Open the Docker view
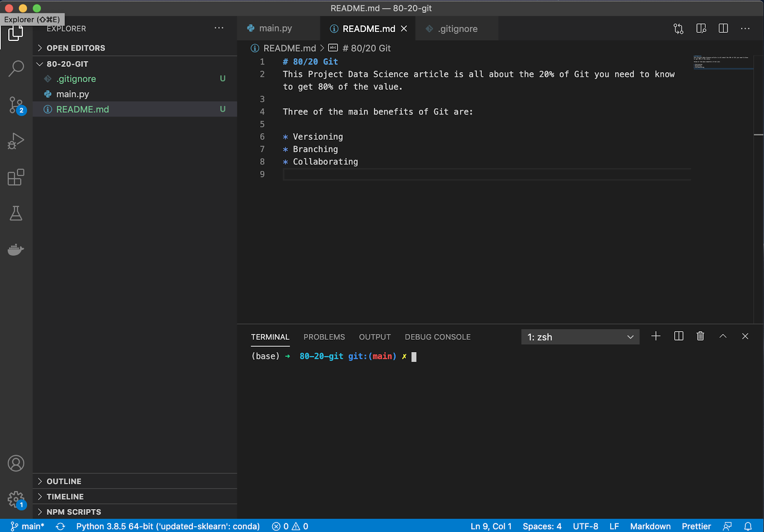This screenshot has width=764, height=532. coord(16,250)
